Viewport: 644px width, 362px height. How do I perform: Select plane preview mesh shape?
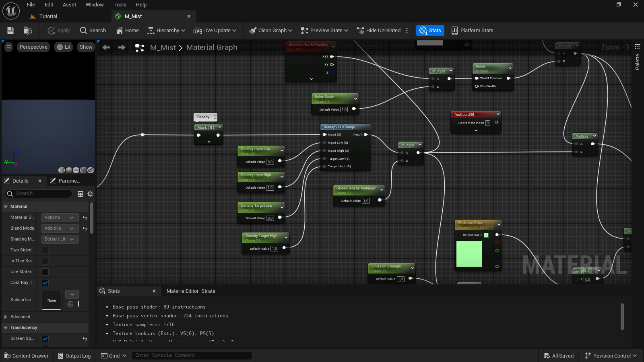(x=76, y=170)
